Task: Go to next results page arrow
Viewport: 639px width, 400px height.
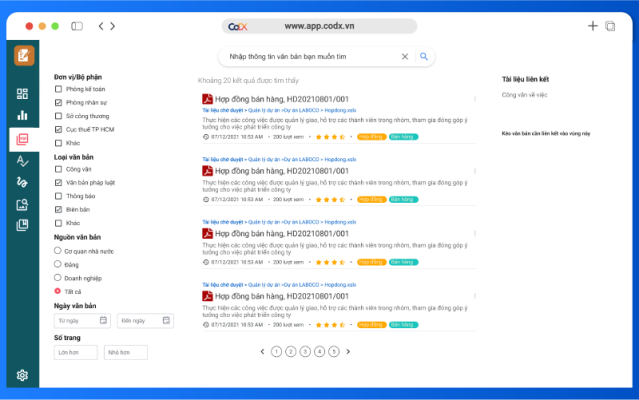Action: point(348,352)
